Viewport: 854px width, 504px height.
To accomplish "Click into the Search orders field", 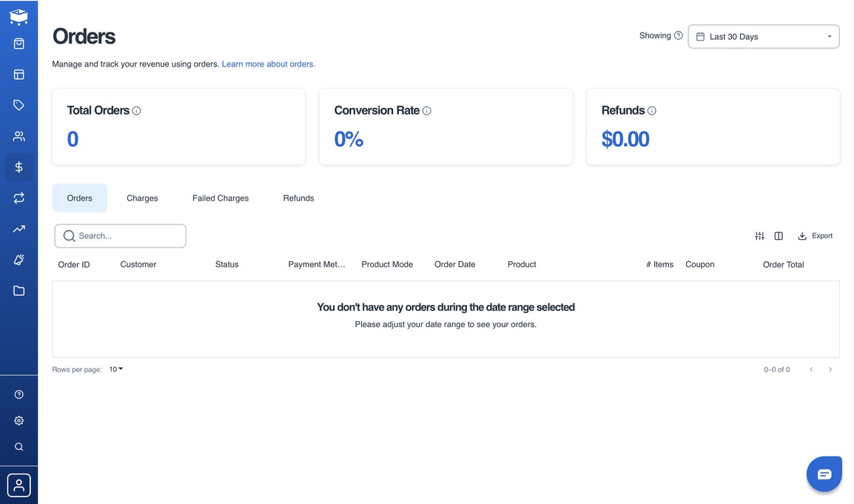I will pos(121,236).
